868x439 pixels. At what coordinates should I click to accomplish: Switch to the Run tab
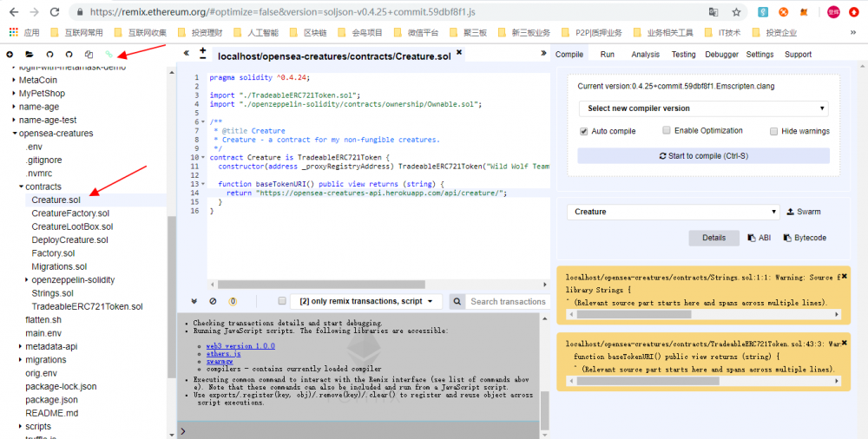pos(608,54)
